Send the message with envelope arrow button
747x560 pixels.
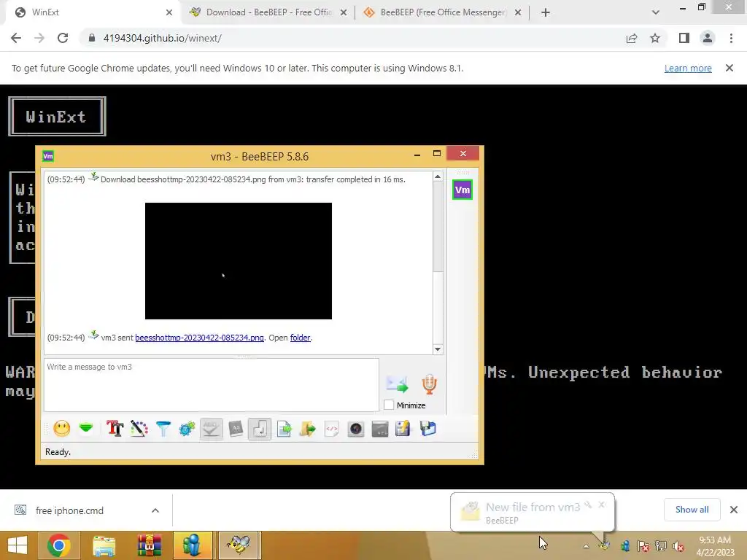[397, 384]
